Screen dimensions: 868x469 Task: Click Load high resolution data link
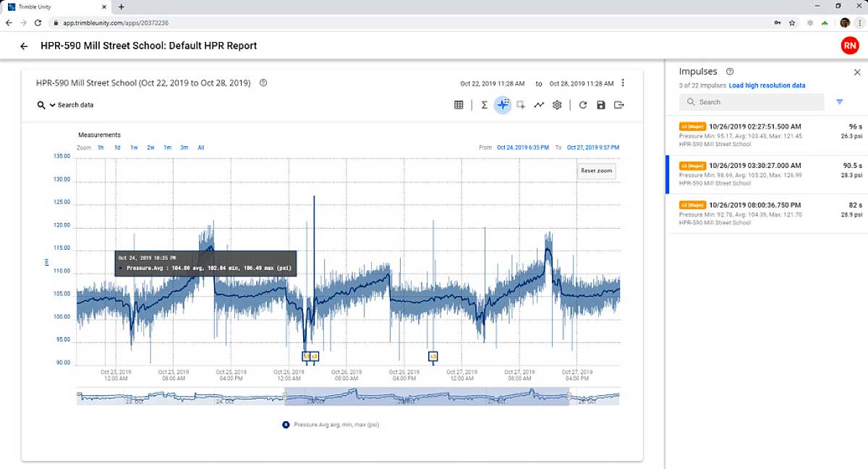[x=767, y=85]
